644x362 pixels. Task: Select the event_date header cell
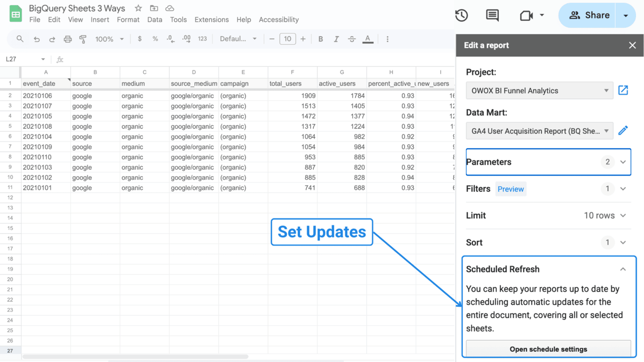(46, 83)
